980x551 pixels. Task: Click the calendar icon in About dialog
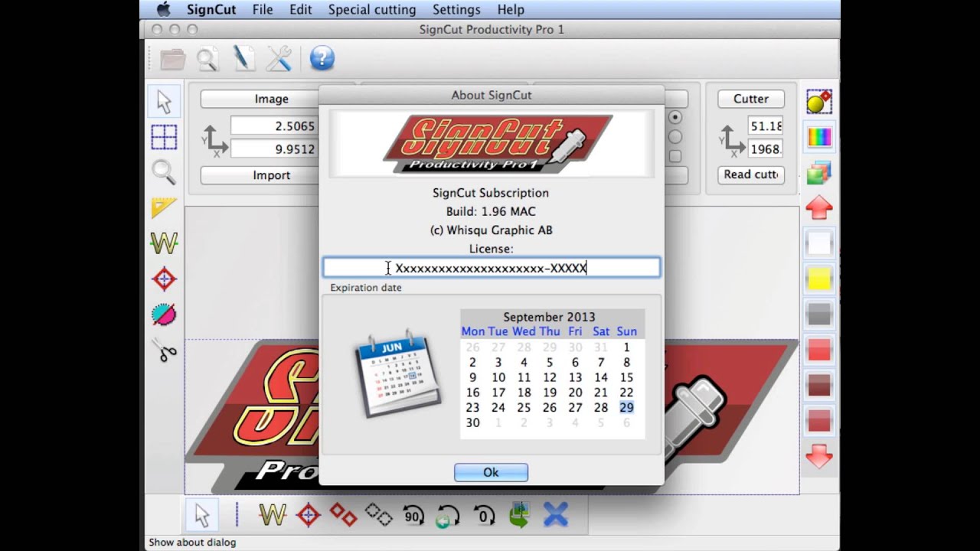tap(397, 373)
